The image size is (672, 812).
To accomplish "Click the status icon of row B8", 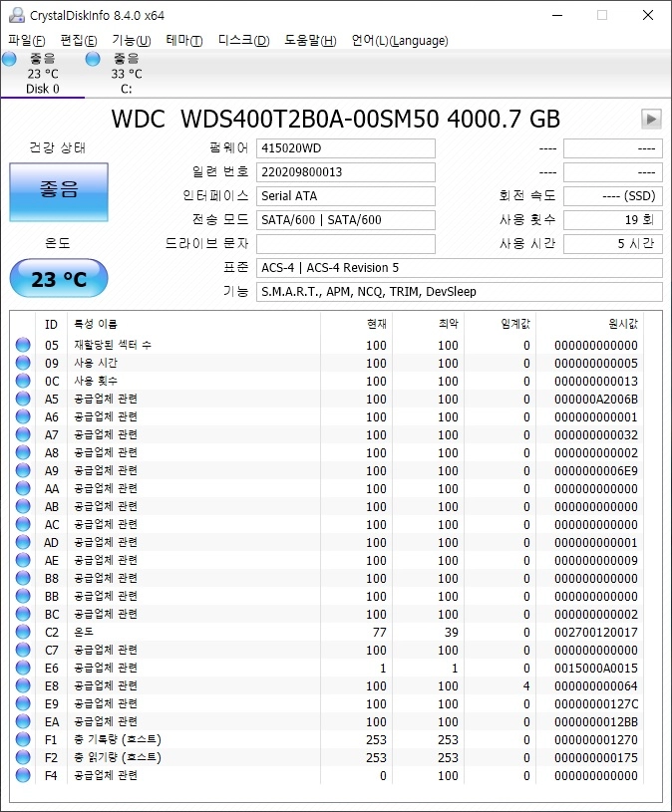I will pyautogui.click(x=23, y=578).
